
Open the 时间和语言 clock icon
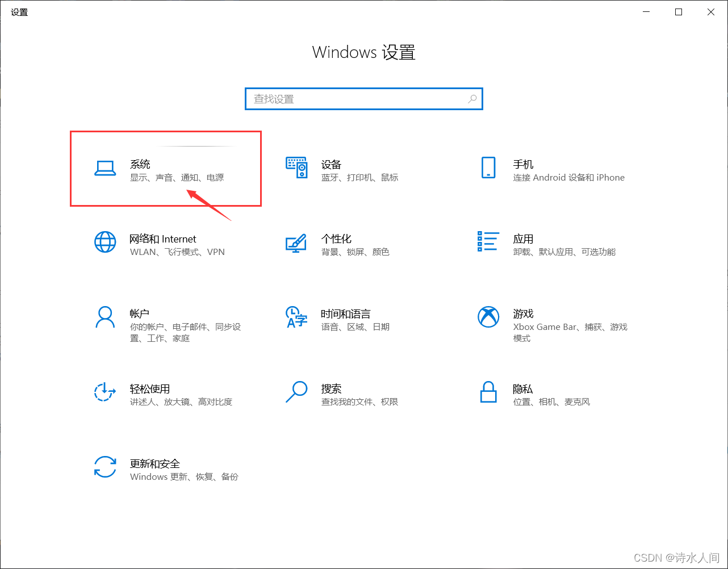point(296,317)
